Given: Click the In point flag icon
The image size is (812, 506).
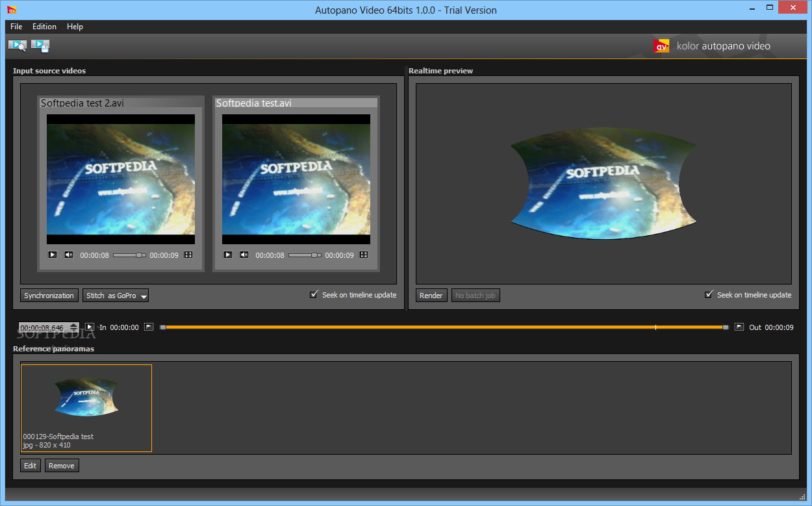Looking at the screenshot, I should pyautogui.click(x=149, y=327).
